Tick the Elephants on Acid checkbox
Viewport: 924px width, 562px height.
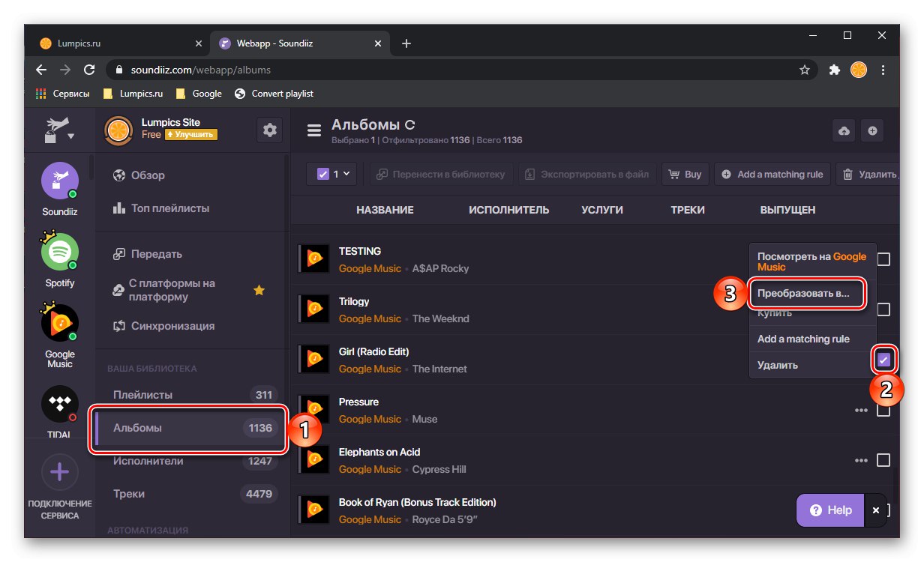[x=883, y=460]
